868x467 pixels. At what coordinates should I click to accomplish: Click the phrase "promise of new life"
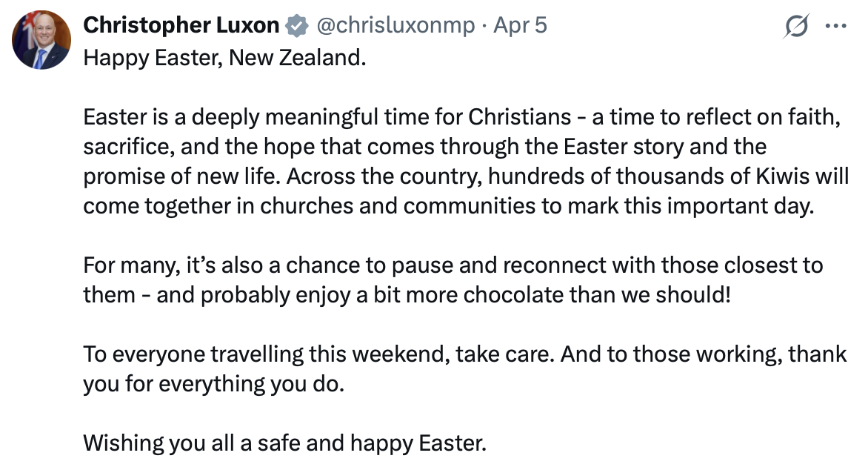click(x=158, y=177)
